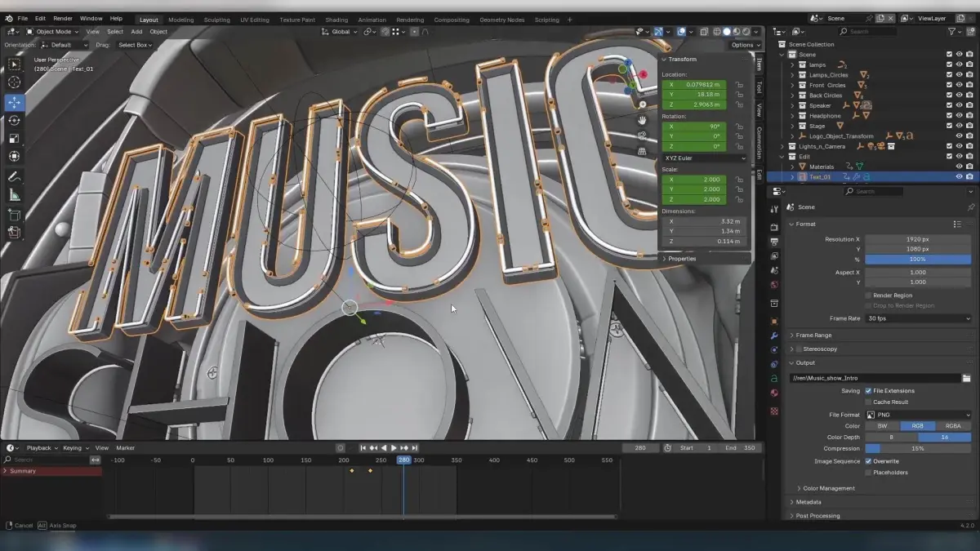Open the View Layer properties tab icon

point(774,256)
